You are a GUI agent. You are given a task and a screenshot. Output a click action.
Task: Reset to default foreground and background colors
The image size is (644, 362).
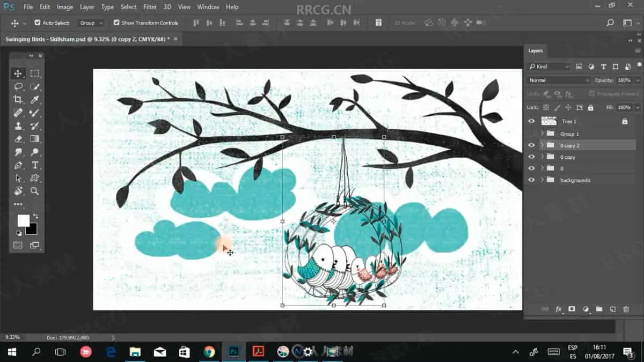point(19,233)
